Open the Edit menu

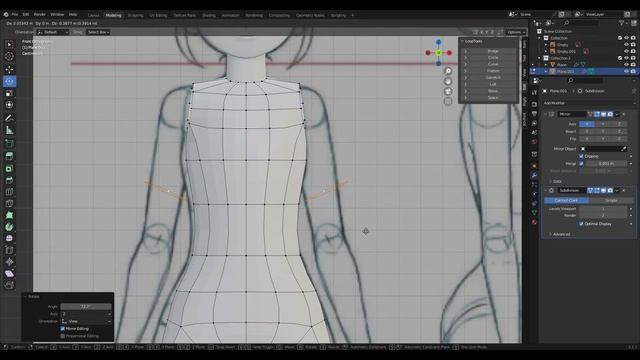26,14
